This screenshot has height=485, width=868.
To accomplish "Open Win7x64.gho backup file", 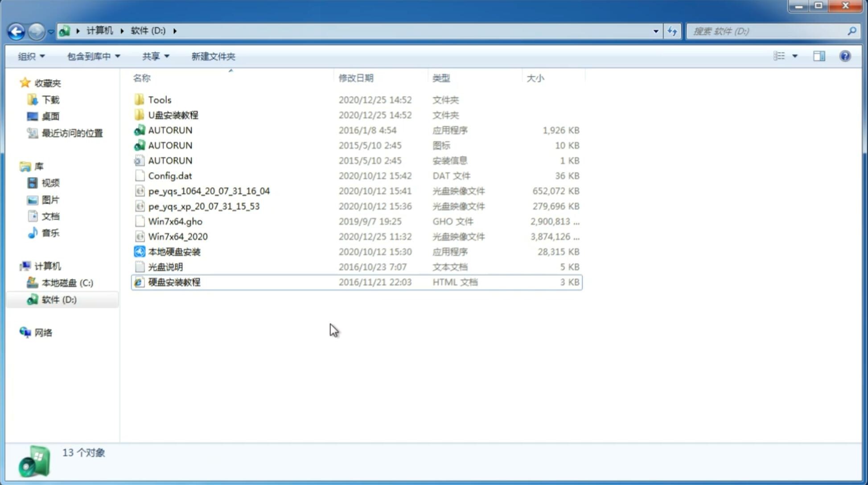I will point(176,221).
